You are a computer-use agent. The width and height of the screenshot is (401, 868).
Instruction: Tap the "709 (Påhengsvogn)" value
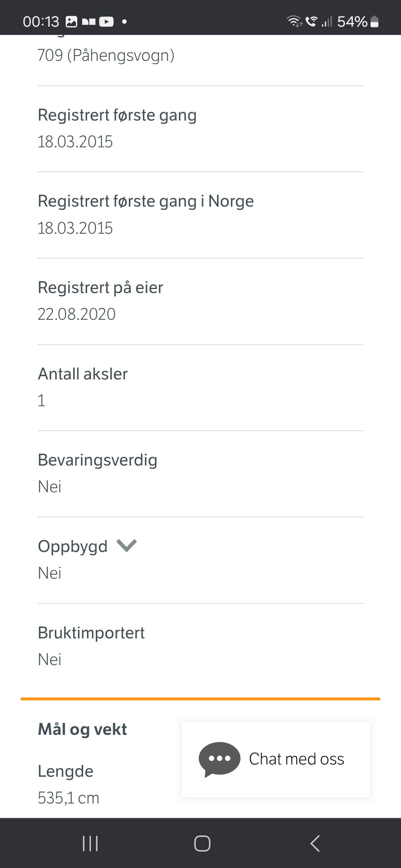[106, 56]
